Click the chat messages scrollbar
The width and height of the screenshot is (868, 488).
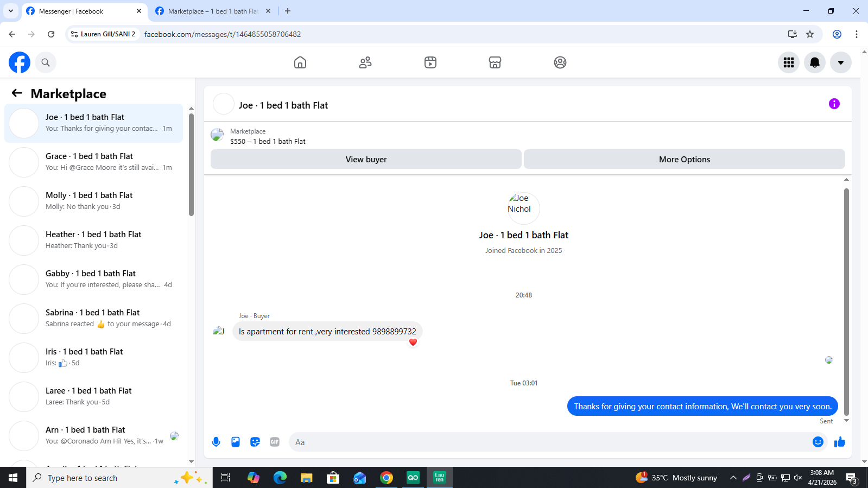coord(846,302)
